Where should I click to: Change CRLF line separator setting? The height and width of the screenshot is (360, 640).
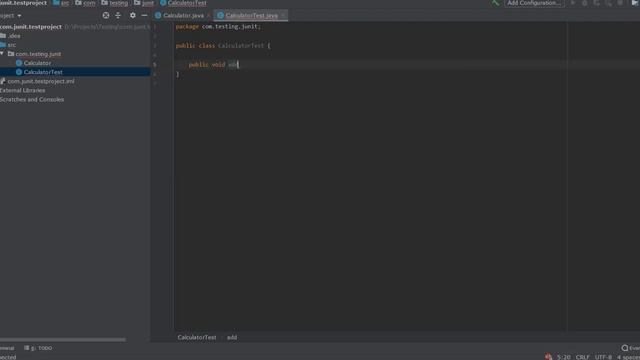(x=582, y=357)
